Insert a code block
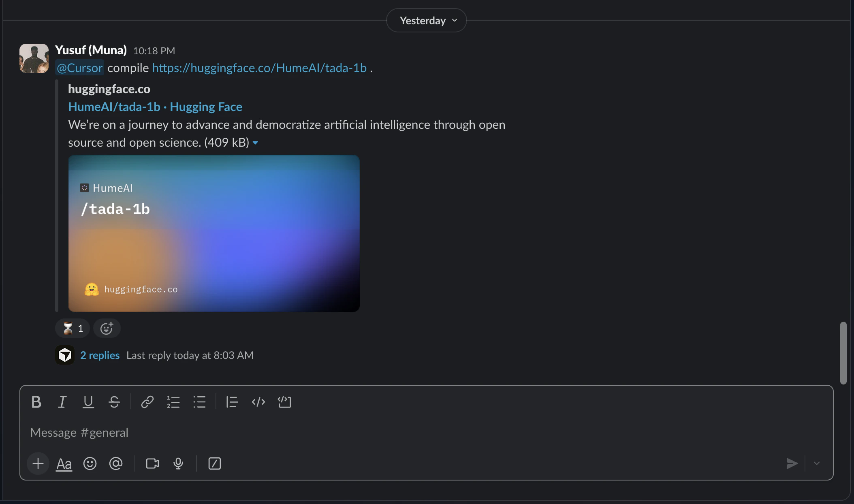The width and height of the screenshot is (854, 504). [284, 402]
